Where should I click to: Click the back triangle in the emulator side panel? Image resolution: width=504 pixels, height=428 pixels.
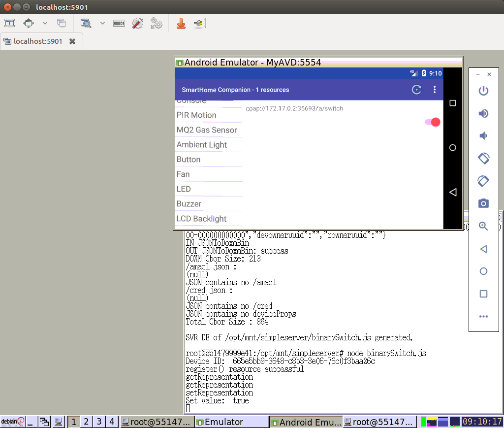(483, 249)
